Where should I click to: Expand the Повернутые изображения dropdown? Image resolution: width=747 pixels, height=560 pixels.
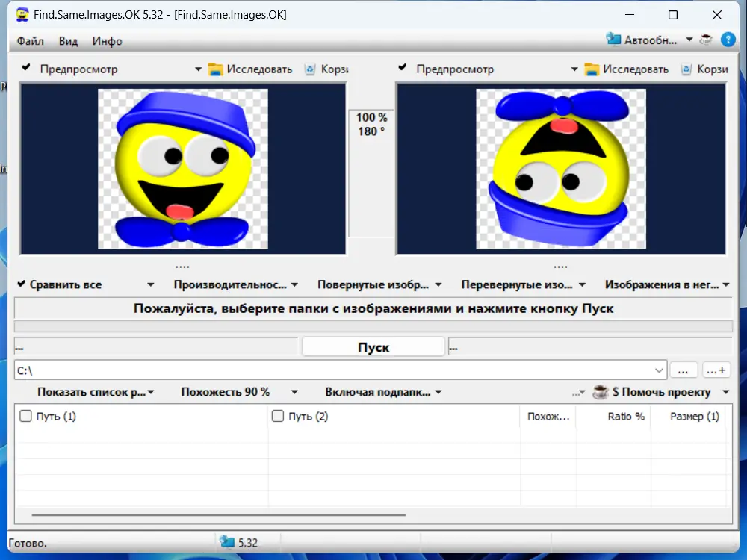click(x=378, y=284)
